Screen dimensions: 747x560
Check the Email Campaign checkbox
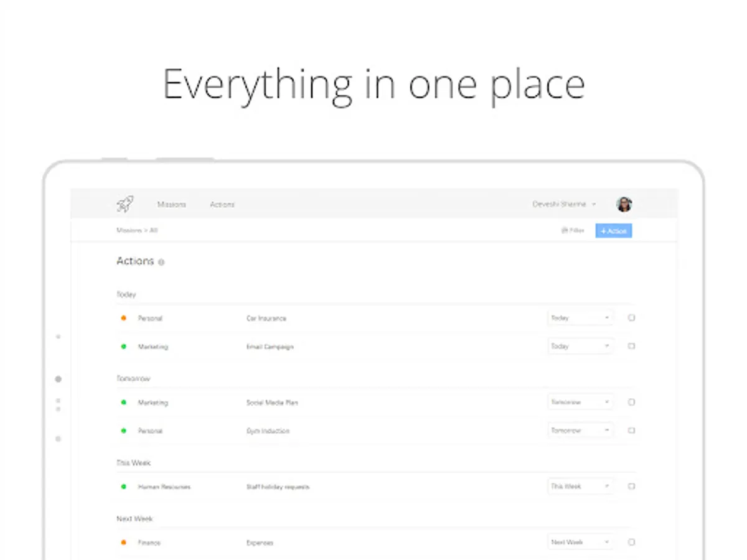pos(631,346)
